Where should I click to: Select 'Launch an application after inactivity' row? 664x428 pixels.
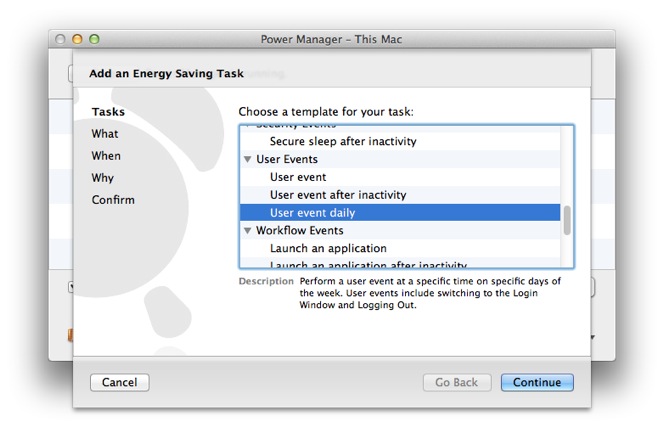(400, 263)
